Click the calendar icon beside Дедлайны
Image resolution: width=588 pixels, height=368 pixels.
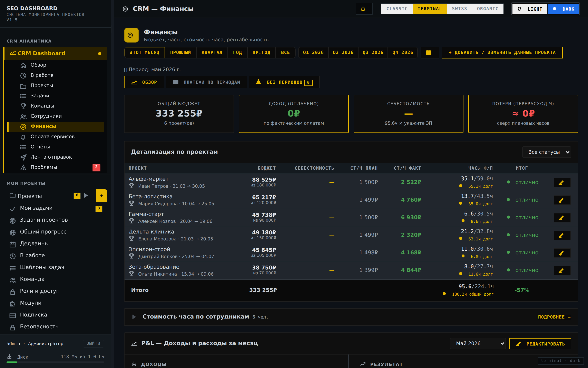point(13,244)
